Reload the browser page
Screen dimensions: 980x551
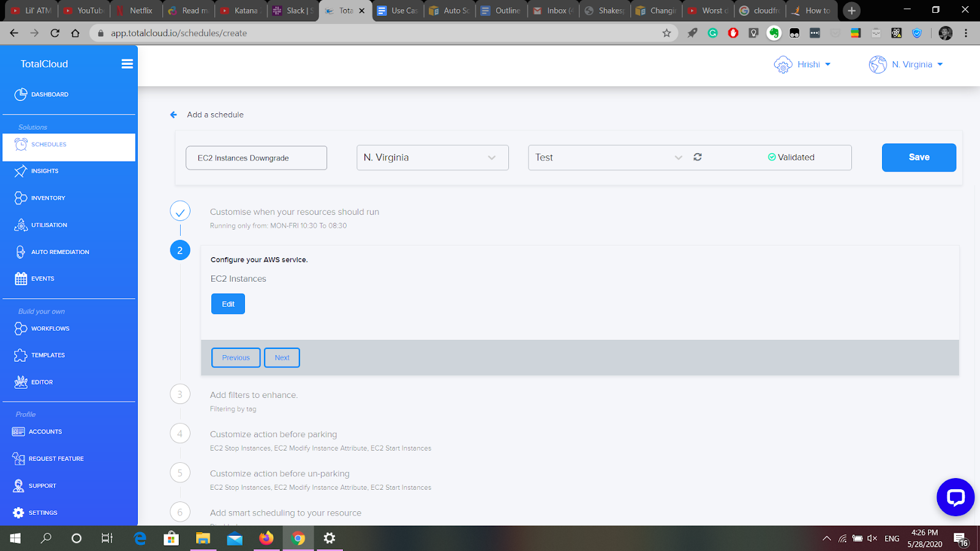point(55,33)
